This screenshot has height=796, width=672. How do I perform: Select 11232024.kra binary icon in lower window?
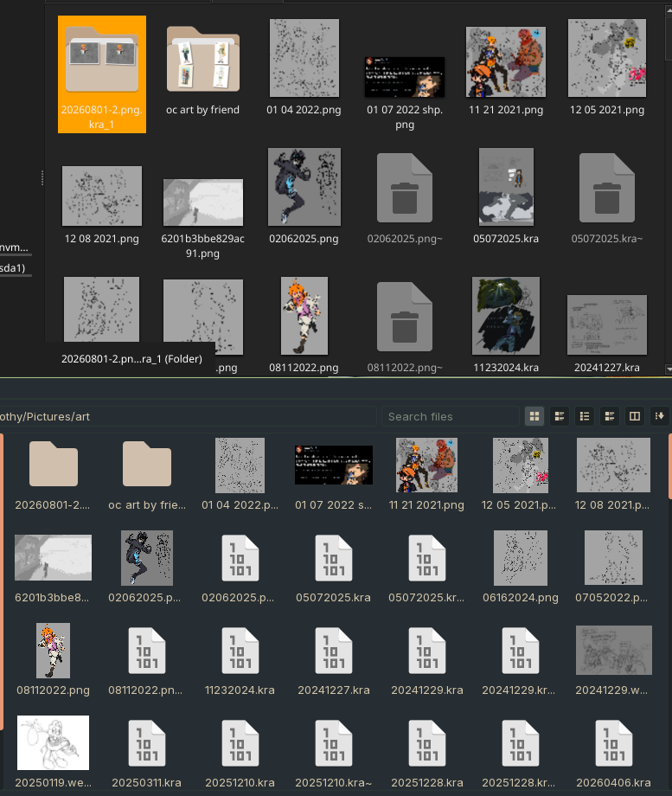(240, 651)
